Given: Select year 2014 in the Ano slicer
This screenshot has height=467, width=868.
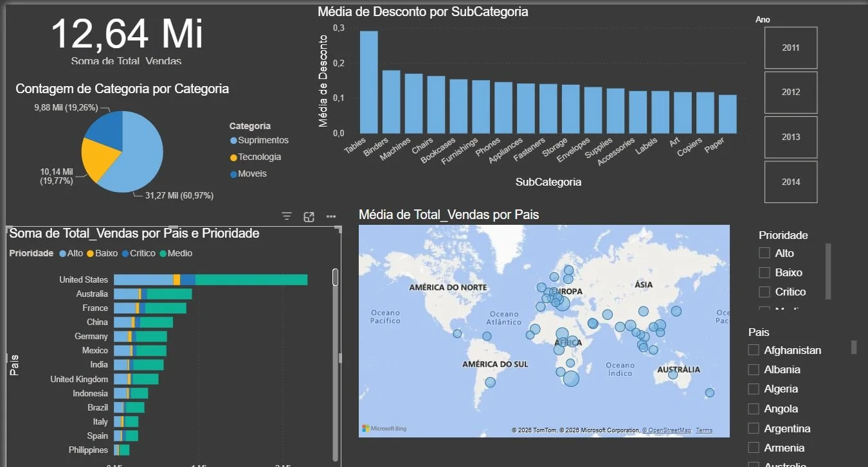Looking at the screenshot, I should (791, 182).
